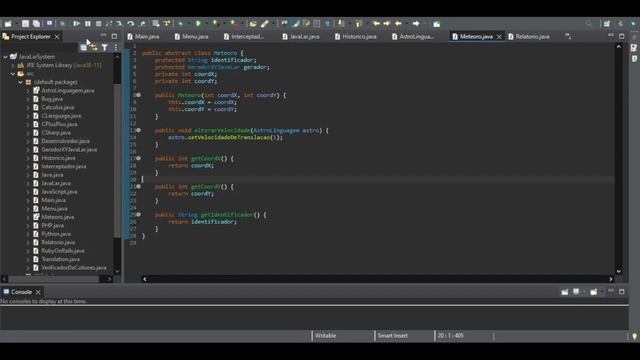640x360 pixels.
Task: Click the editor horizontal scrollbar right arrow
Action: [x=611, y=279]
